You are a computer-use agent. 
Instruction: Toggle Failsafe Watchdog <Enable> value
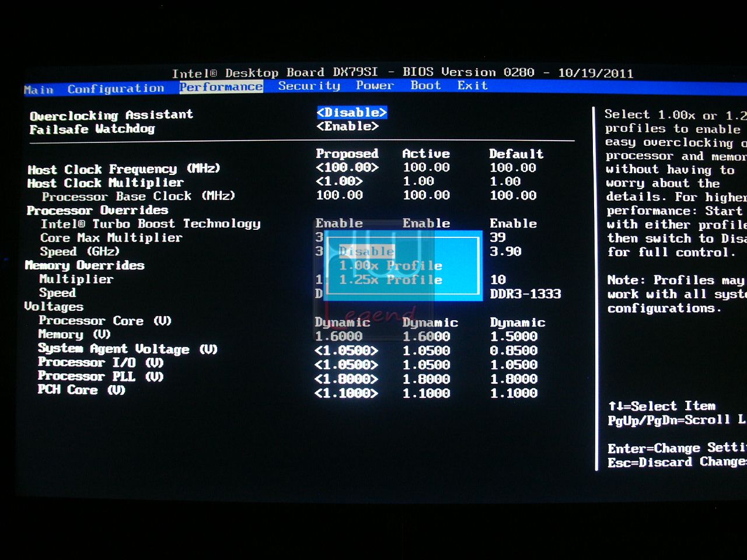click(x=347, y=126)
